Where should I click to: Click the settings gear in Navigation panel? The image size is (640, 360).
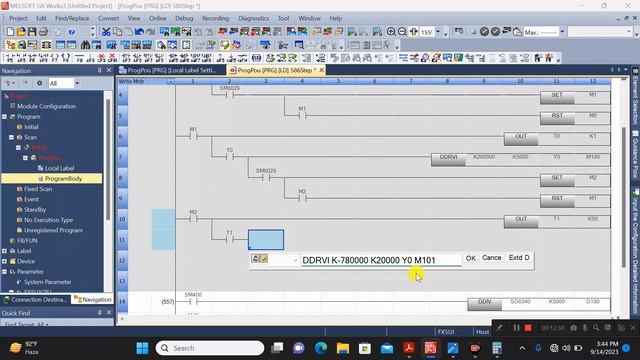click(40, 83)
